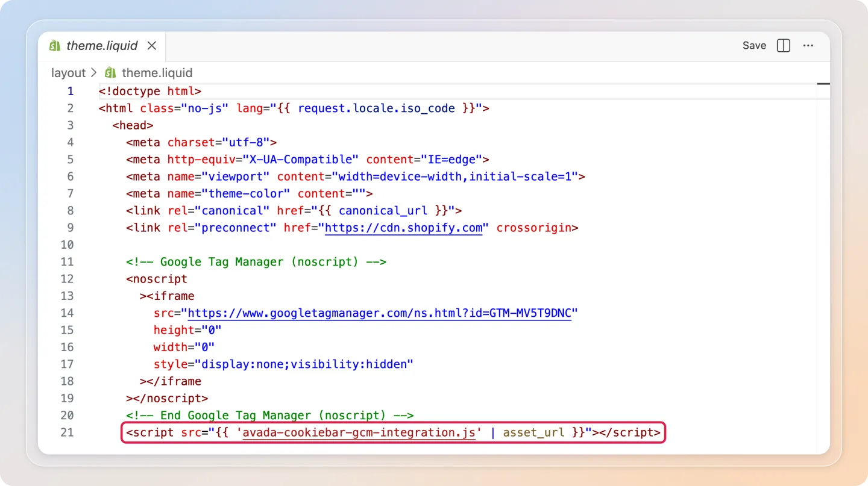Image resolution: width=868 pixels, height=486 pixels.
Task: Follow the googletagmanager.com ns.html URL
Action: pos(380,313)
